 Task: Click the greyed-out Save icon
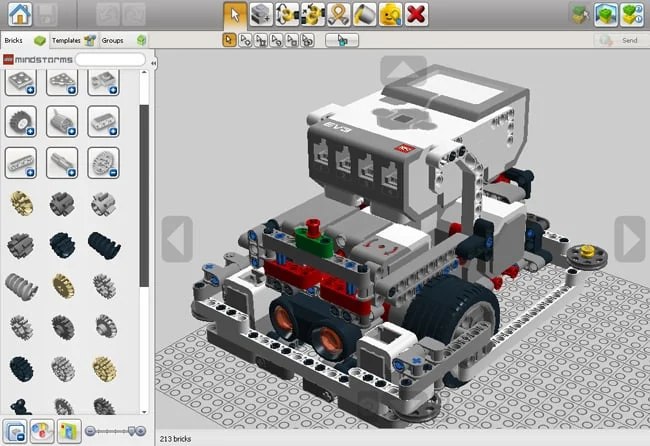[x=45, y=14]
